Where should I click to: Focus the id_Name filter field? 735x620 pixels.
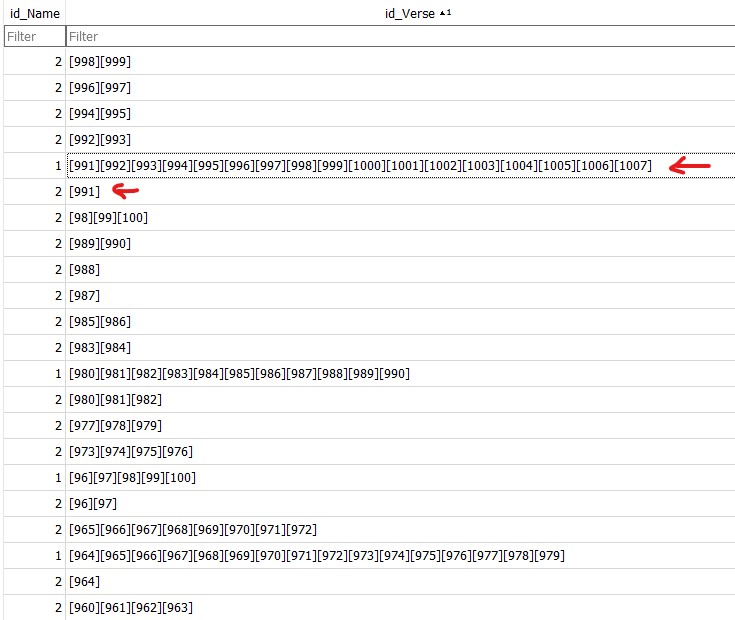pos(35,36)
